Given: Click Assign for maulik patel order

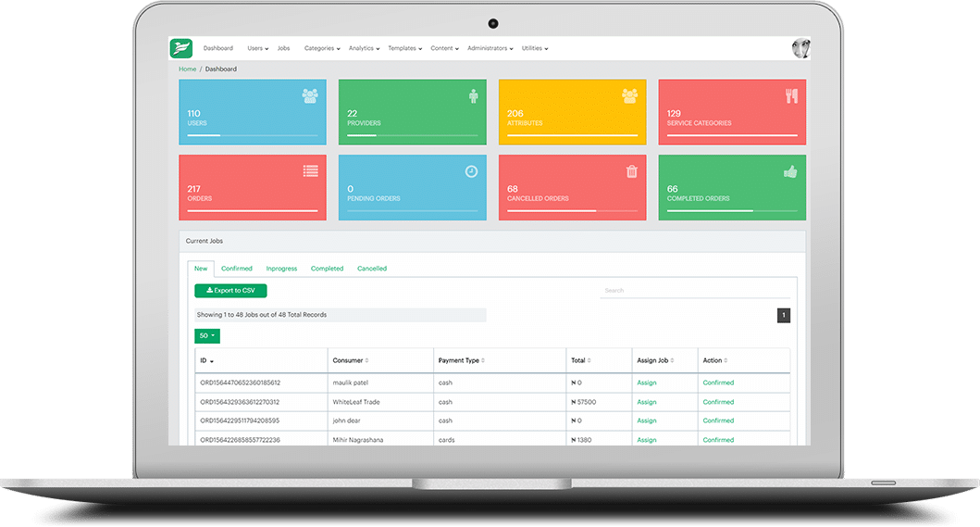Looking at the screenshot, I should click(646, 383).
